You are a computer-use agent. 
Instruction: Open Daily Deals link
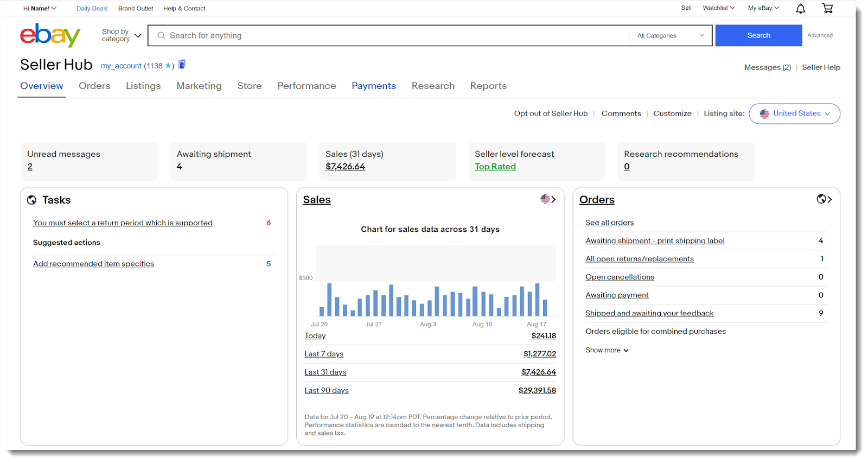tap(92, 9)
